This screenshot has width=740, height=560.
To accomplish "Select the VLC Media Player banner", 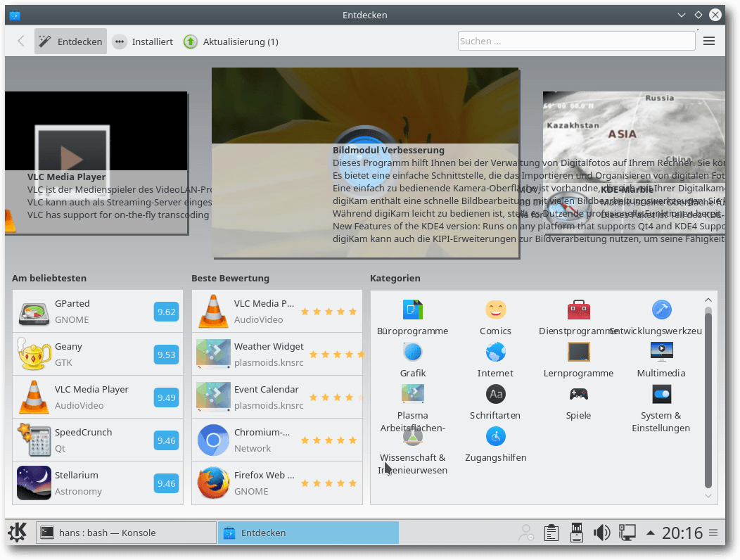I will pos(96,163).
